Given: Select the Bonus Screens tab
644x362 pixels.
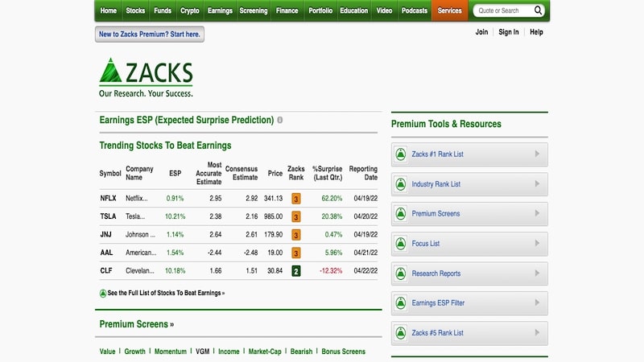Looking at the screenshot, I should click(x=344, y=352).
